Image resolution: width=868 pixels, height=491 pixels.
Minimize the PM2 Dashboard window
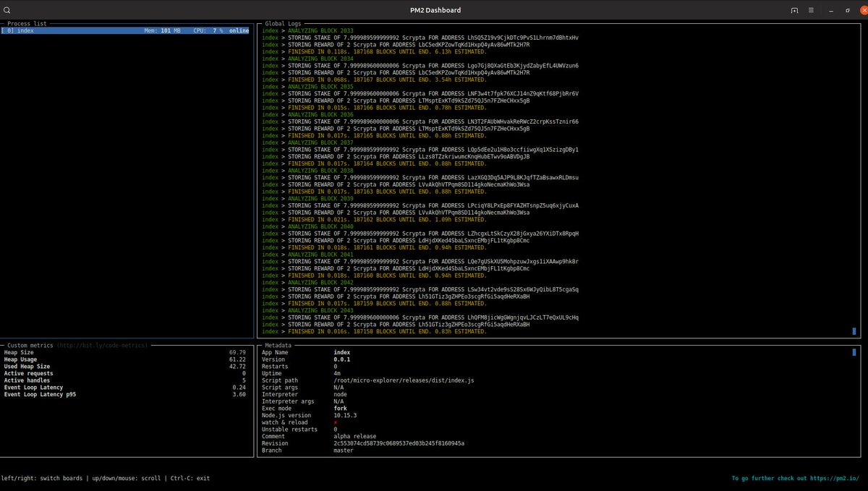click(x=830, y=10)
